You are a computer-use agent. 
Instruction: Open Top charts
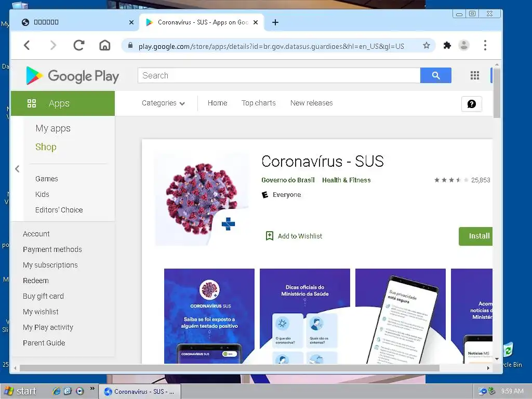[x=259, y=103]
